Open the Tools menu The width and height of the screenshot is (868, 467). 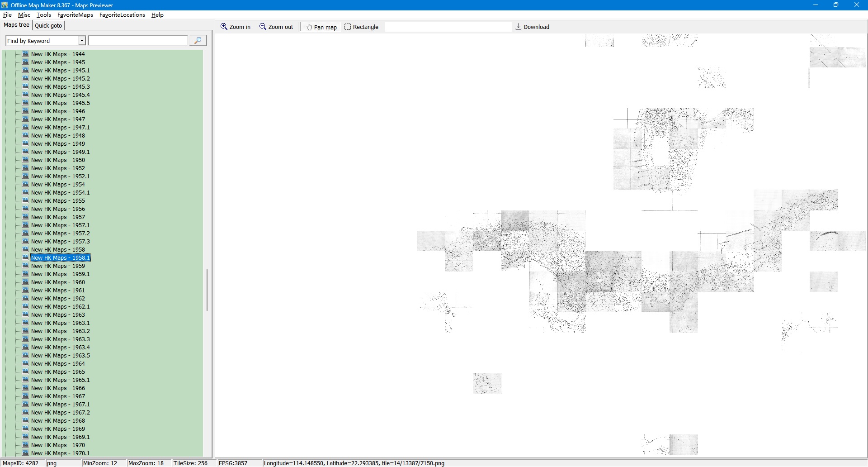pyautogui.click(x=43, y=15)
